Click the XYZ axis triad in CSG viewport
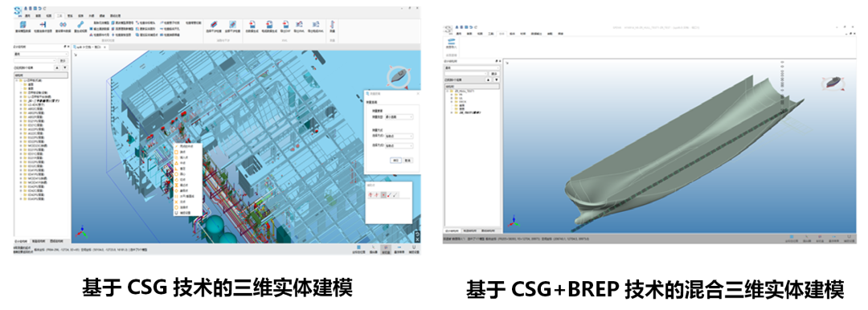 (81, 232)
